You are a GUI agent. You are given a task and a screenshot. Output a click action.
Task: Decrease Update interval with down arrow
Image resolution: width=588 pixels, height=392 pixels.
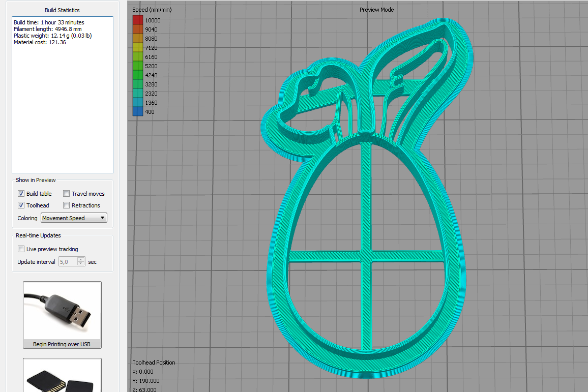81,264
